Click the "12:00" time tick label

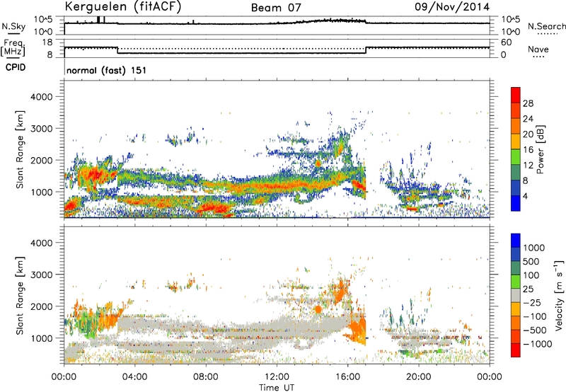(277, 377)
